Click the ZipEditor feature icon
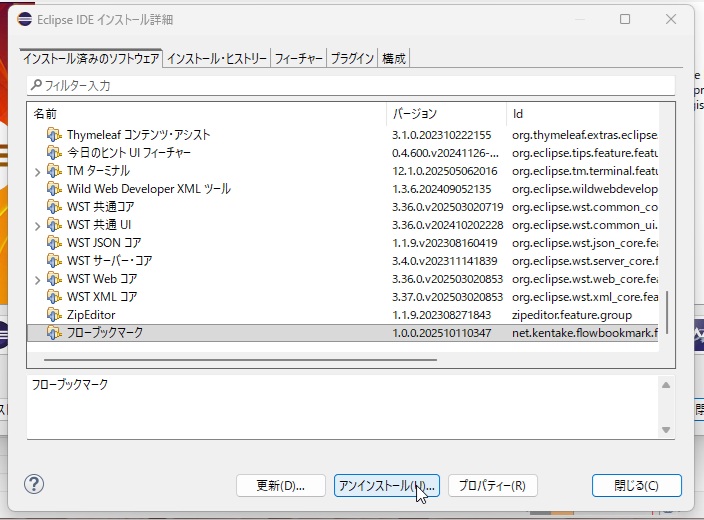 pyautogui.click(x=54, y=315)
